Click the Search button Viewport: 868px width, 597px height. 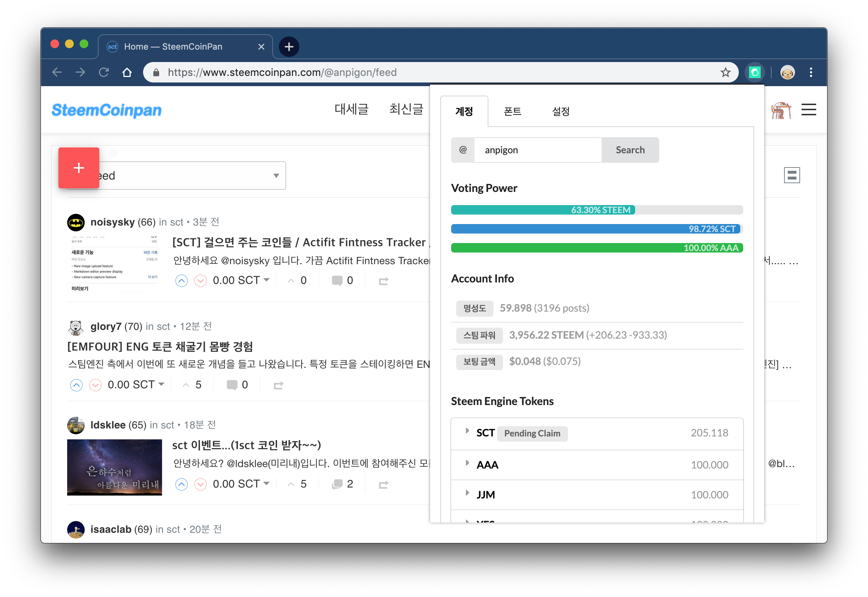(630, 150)
